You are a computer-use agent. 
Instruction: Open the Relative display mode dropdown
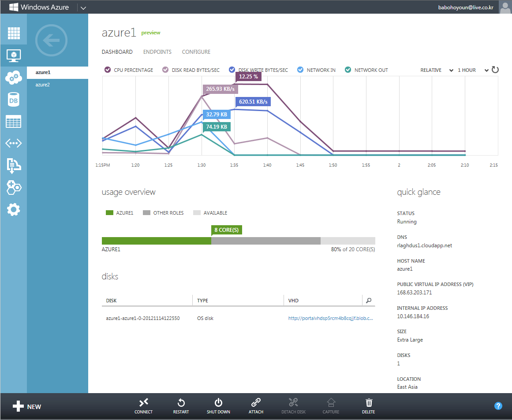[437, 70]
